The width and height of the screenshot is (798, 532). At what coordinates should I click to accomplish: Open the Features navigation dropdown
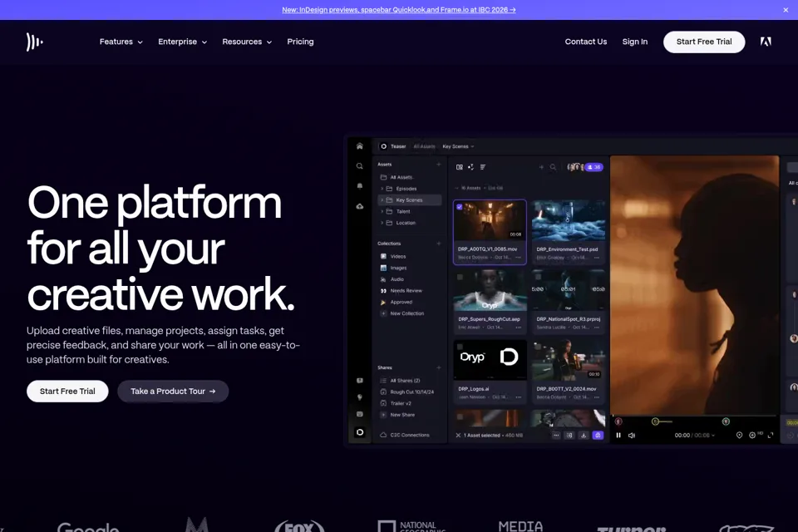(121, 42)
